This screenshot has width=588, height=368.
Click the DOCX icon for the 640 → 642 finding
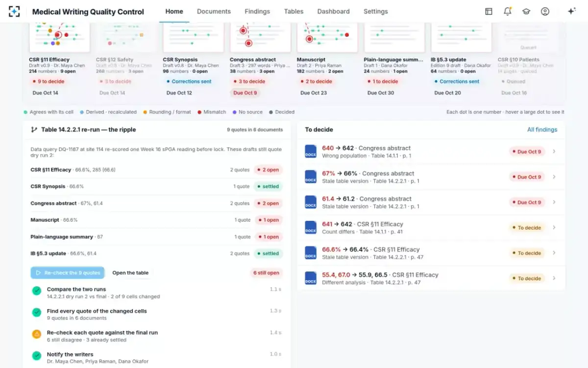pos(311,151)
